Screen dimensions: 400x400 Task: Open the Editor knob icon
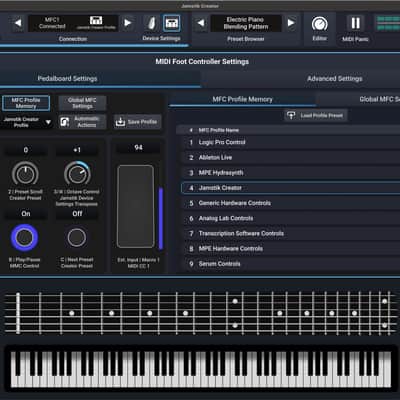click(x=319, y=24)
